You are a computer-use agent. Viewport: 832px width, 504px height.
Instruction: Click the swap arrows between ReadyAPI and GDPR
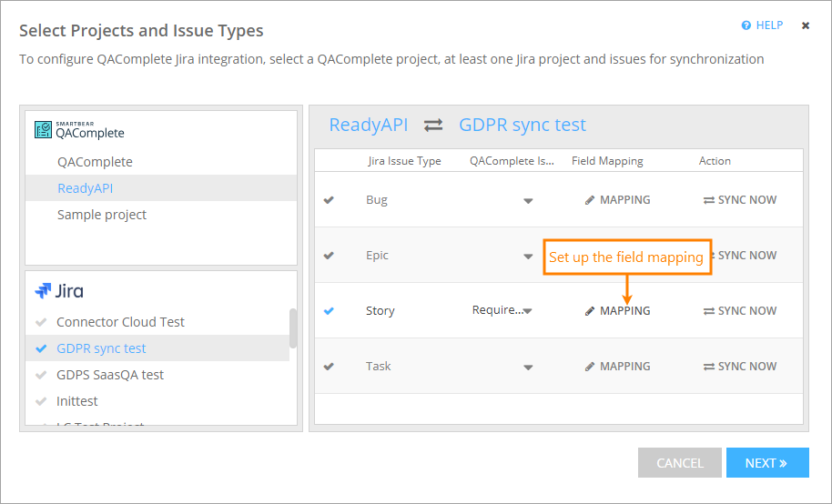click(x=433, y=126)
